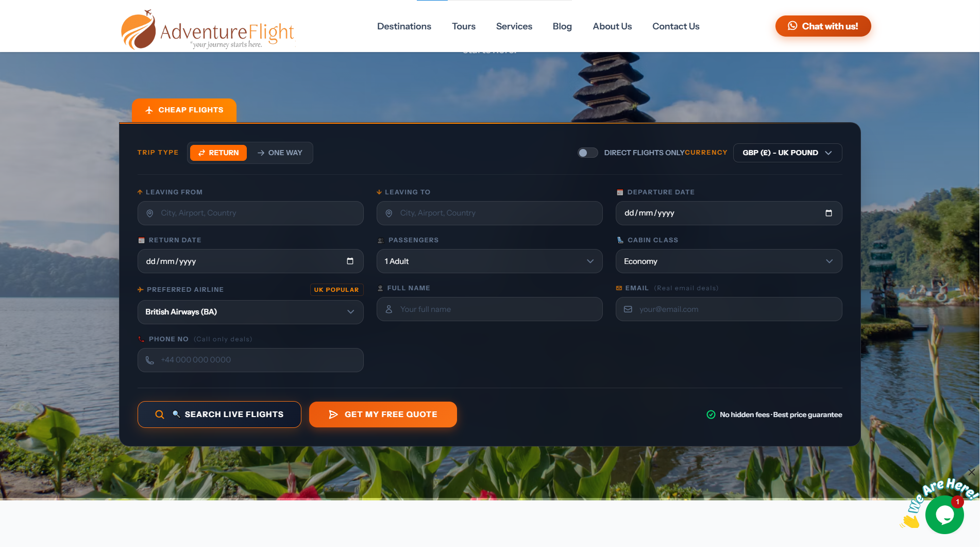Screen dimensions: 980x547
Task: Click the calendar icon in Return Date
Action: pos(350,261)
